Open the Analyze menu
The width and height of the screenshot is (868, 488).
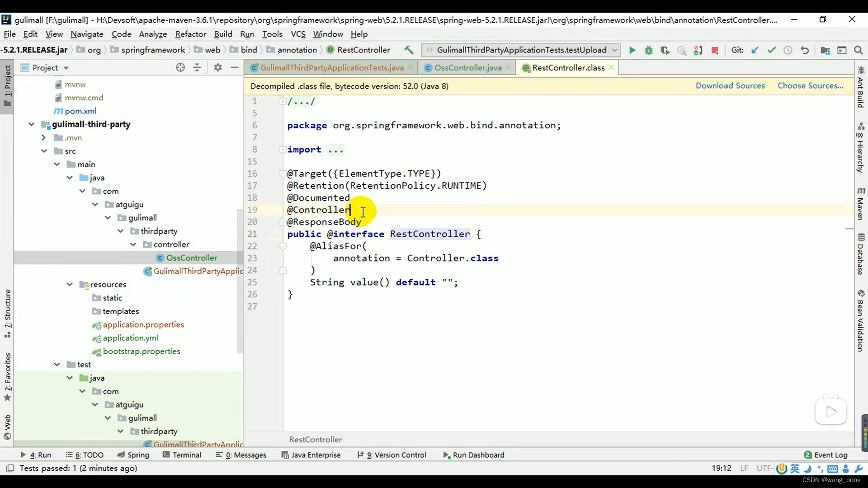coord(153,34)
